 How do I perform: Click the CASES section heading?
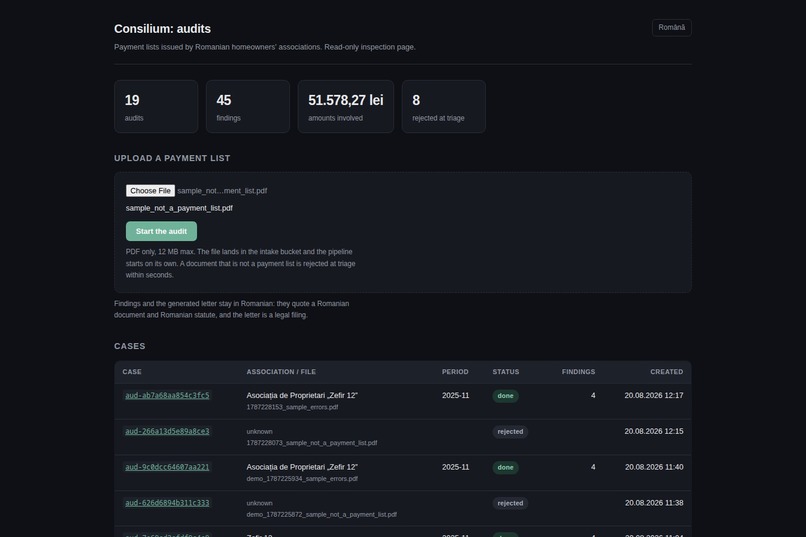click(x=130, y=346)
